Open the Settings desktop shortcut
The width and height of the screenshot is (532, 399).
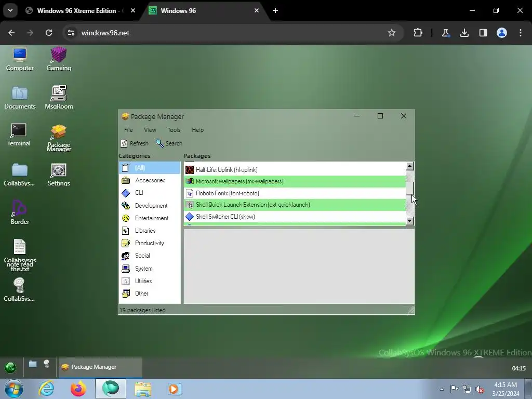coord(59,175)
